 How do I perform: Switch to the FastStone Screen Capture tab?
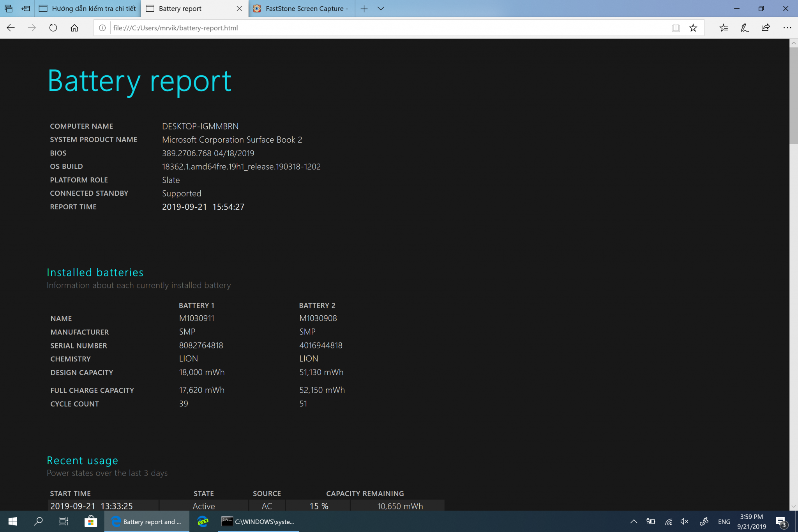[x=302, y=8]
